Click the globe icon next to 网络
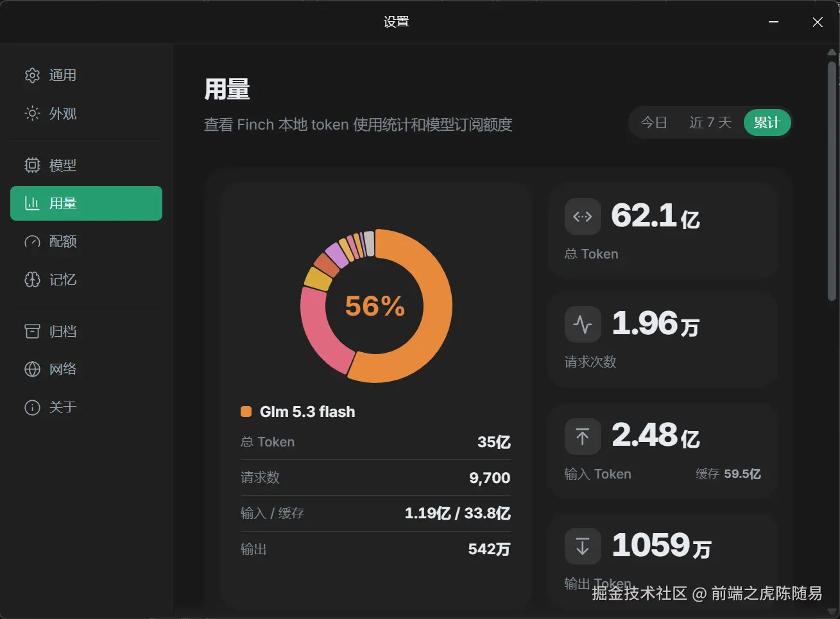This screenshot has height=619, width=840. (x=32, y=369)
